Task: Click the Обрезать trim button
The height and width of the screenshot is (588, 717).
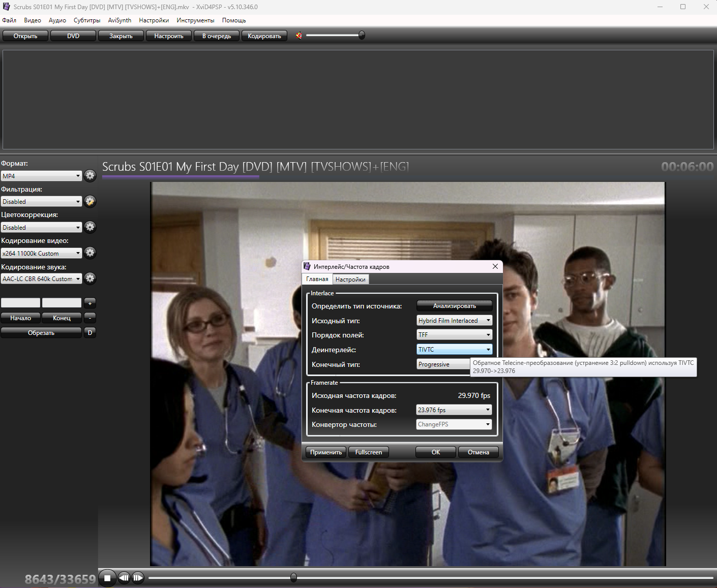Action: click(x=41, y=333)
